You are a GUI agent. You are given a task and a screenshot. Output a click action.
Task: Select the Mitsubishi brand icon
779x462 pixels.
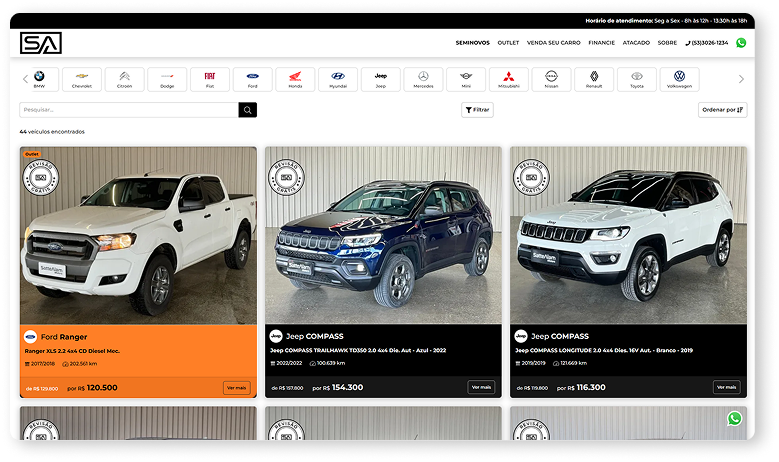(508, 79)
